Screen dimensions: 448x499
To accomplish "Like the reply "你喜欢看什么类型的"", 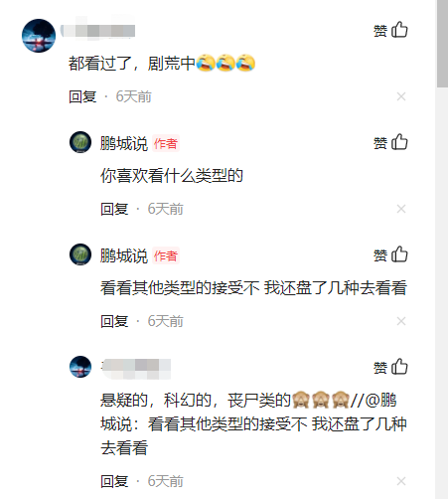I will [390, 143].
